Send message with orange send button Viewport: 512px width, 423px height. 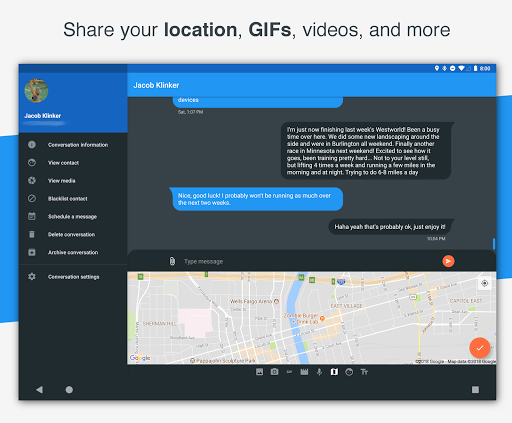click(x=448, y=261)
